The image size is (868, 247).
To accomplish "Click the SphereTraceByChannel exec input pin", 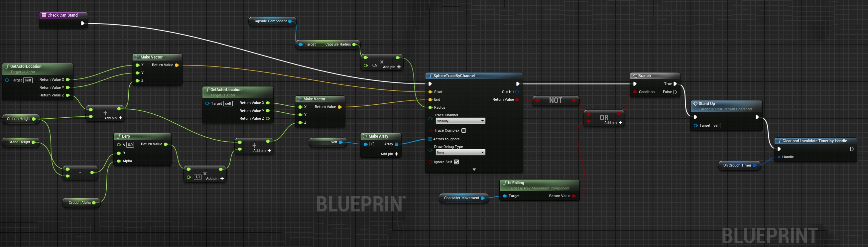I will pyautogui.click(x=430, y=84).
